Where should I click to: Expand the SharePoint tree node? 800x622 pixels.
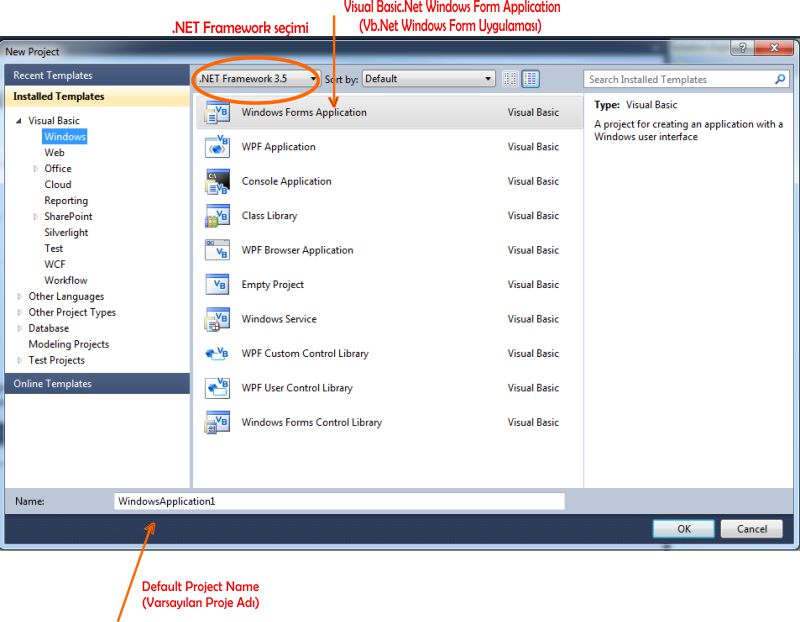coord(35,216)
